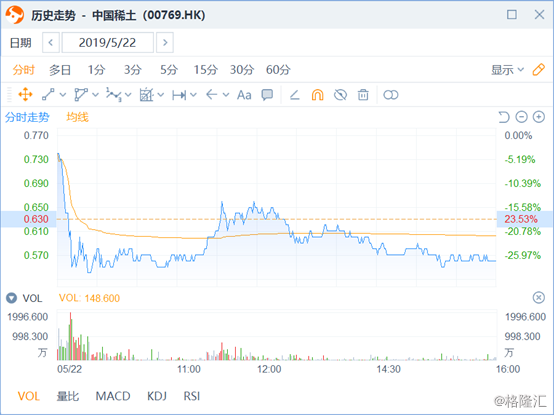
Task: Switch to the 60分 chart tab
Action: click(x=278, y=70)
